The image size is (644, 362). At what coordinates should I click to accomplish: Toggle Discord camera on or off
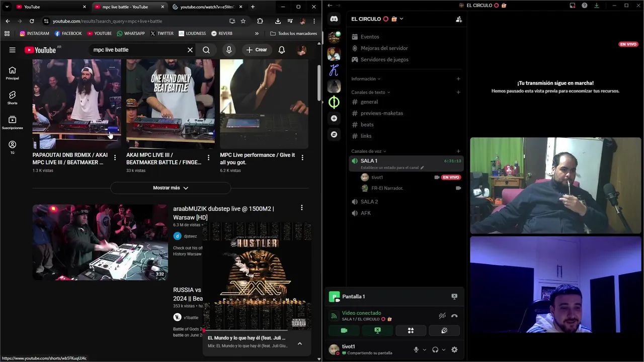point(344,330)
